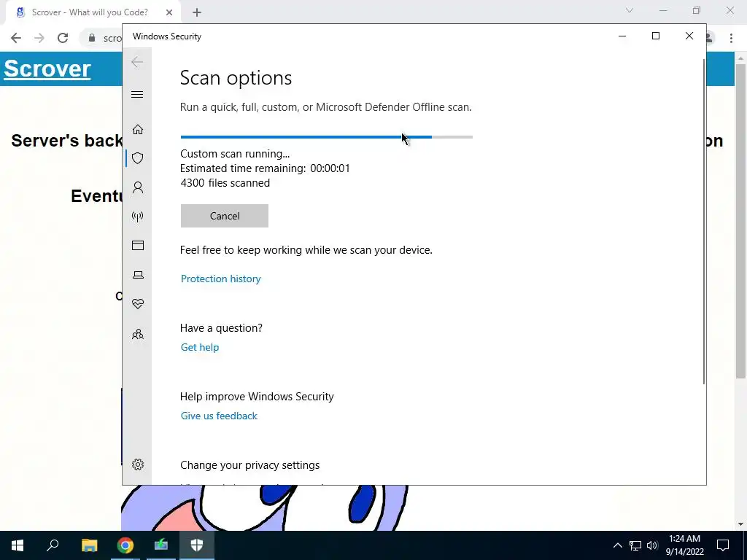The height and width of the screenshot is (560, 747).
Task: Open Firewall & network protection icon
Action: pos(138,217)
